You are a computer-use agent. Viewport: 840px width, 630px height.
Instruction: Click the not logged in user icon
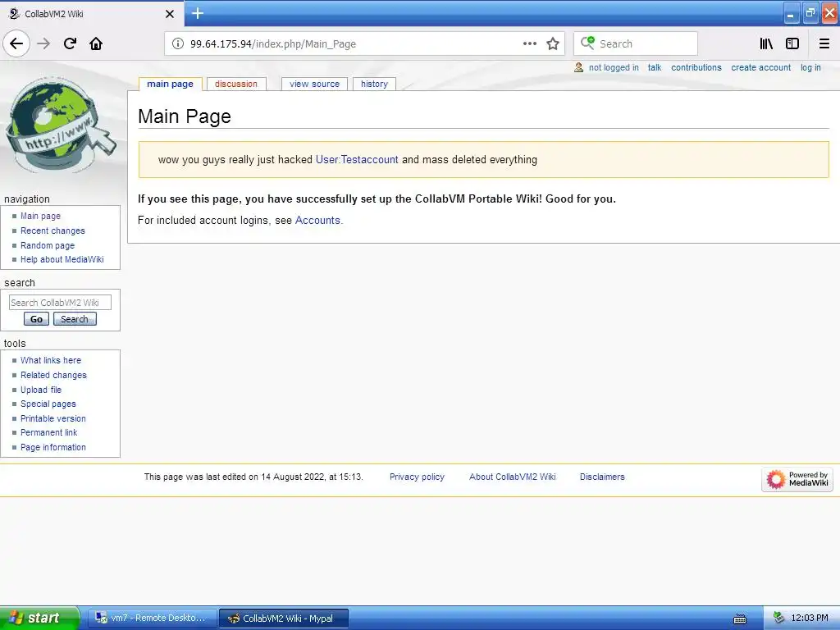(578, 67)
